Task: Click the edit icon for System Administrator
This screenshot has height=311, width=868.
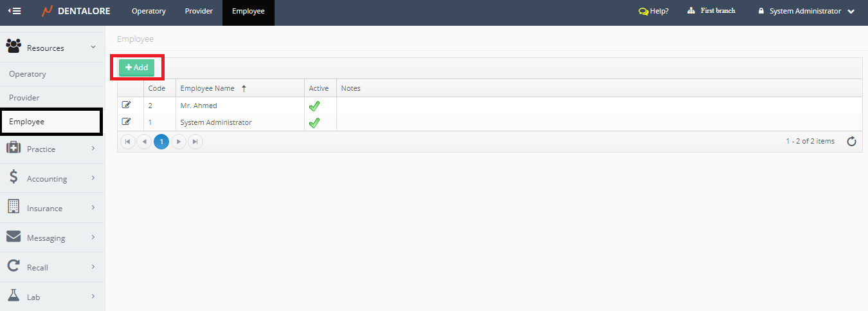Action: pos(126,122)
